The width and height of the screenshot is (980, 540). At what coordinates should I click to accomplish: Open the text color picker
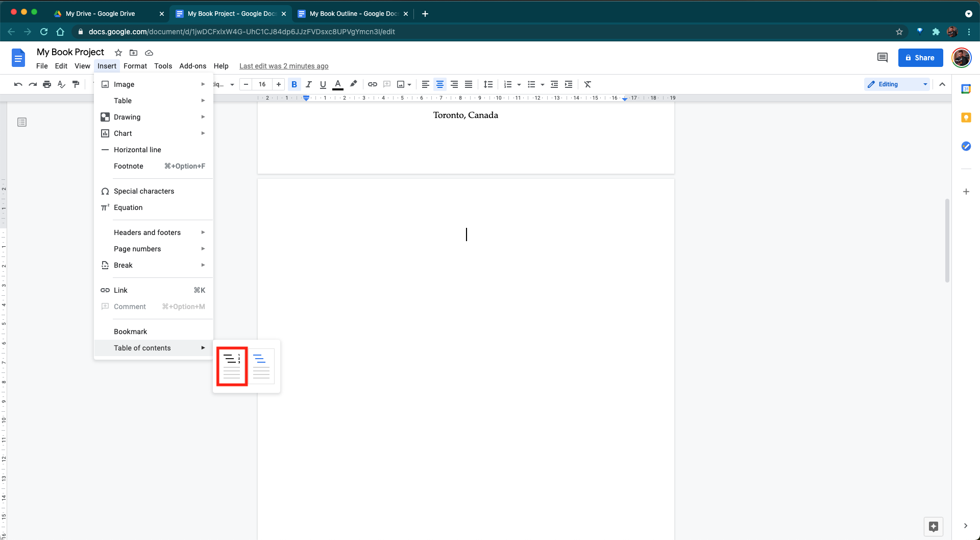coord(338,84)
